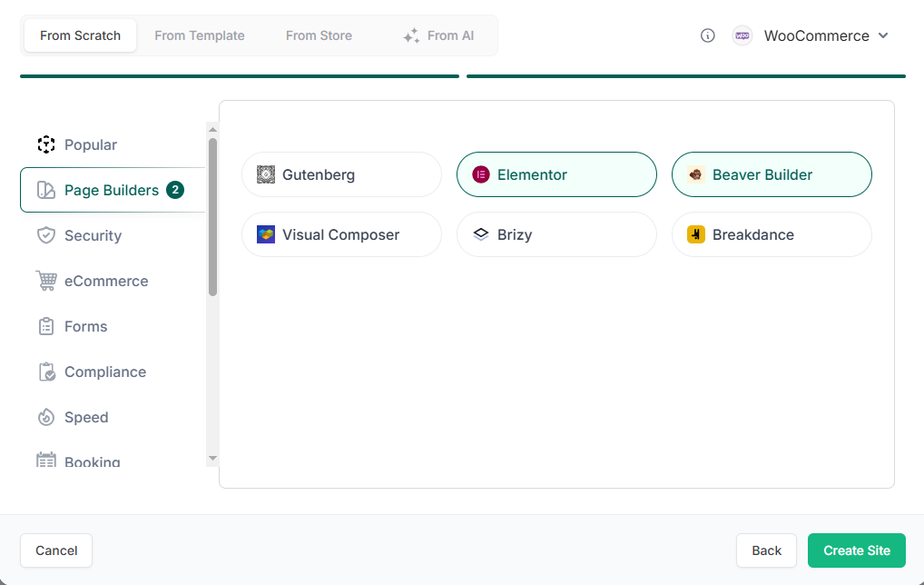Select the Breakdance page builder

click(x=772, y=234)
